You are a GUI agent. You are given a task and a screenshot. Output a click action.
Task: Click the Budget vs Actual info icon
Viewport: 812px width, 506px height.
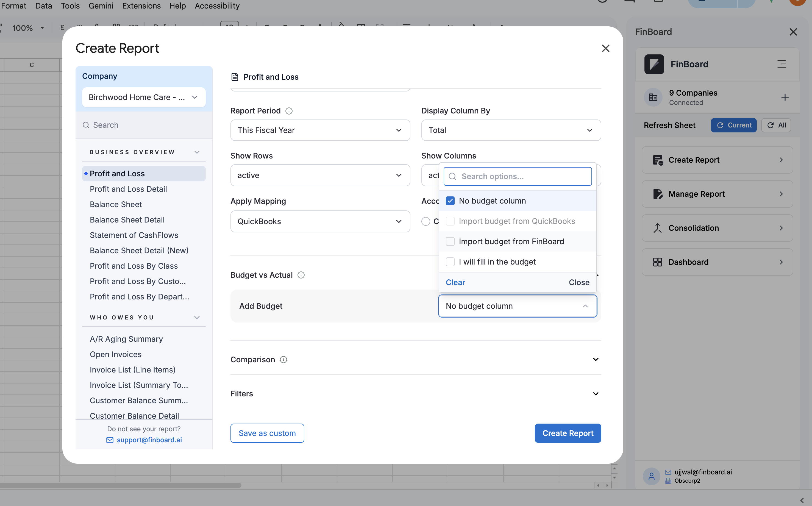coord(301,275)
